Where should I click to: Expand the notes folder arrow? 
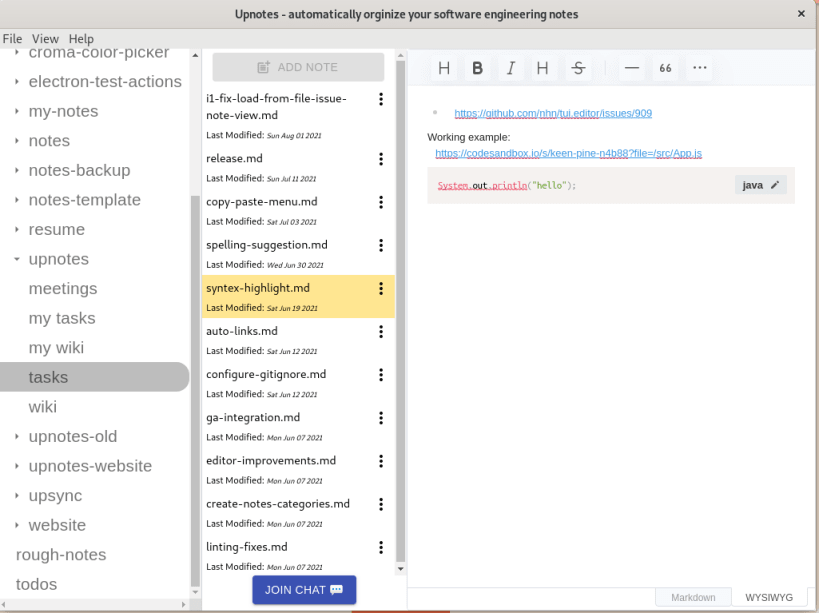(17, 140)
